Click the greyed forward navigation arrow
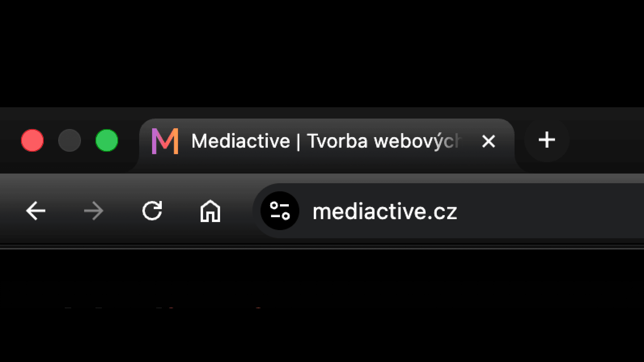 click(94, 211)
